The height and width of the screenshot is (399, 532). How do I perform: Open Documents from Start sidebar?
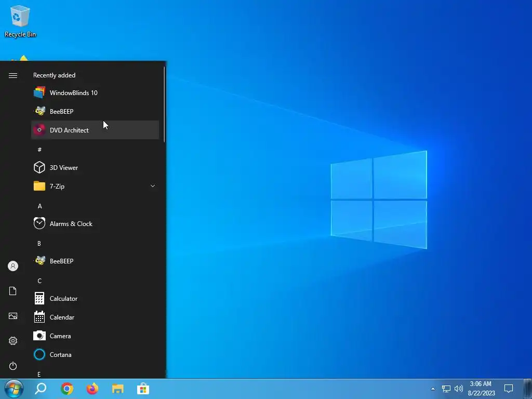tap(13, 291)
